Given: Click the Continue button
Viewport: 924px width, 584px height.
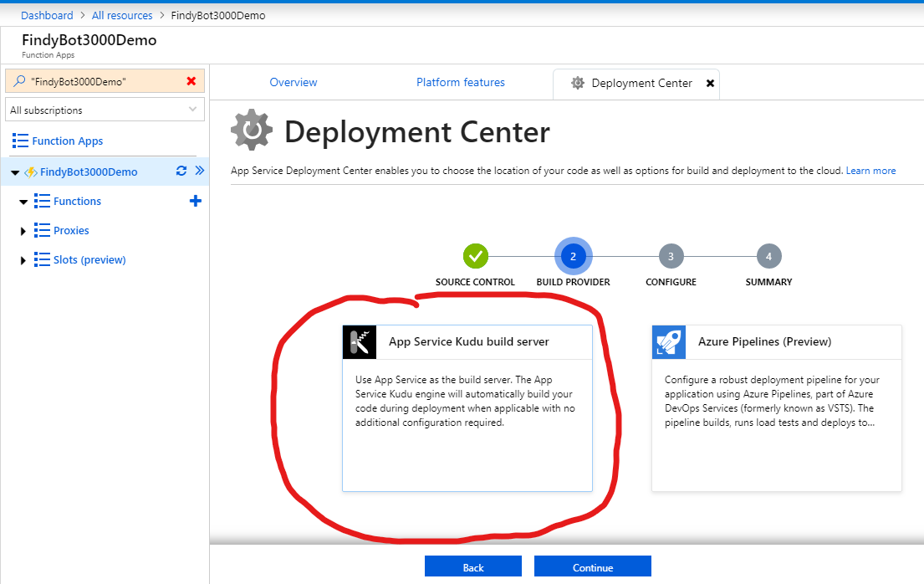Looking at the screenshot, I should pos(593,566).
